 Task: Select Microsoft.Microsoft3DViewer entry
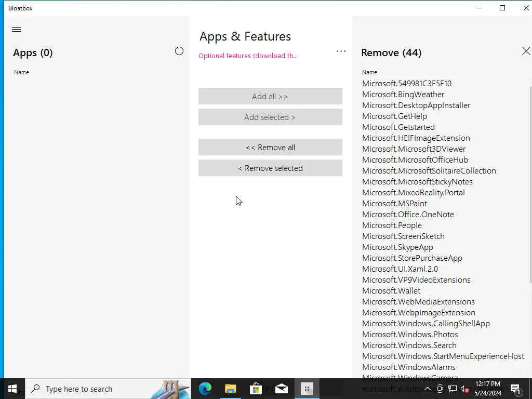point(414,149)
